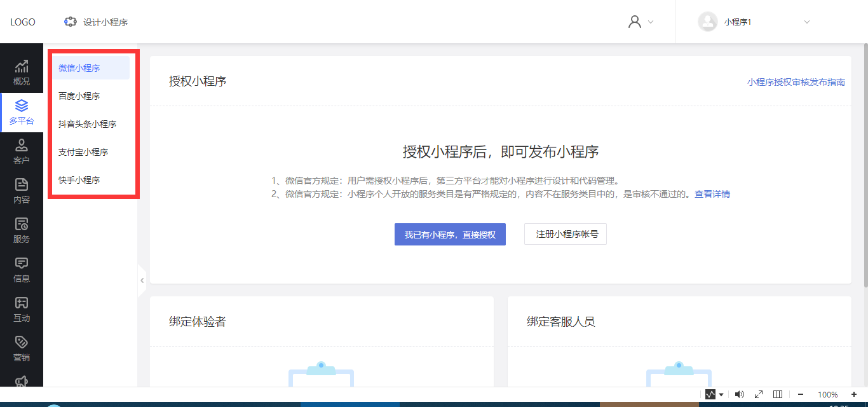
Task: Click the speaker volume icon in status bar
Action: [740, 394]
